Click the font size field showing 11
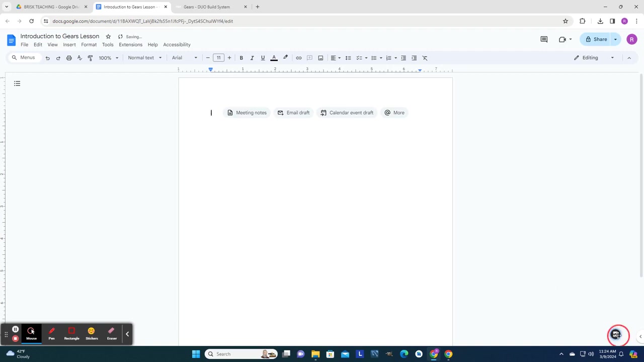This screenshot has height=362, width=644. 218,58
